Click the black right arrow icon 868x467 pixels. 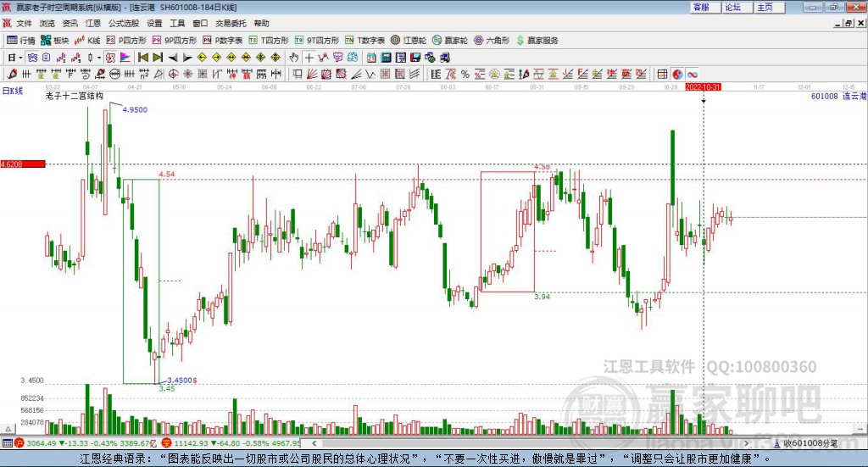point(187,58)
